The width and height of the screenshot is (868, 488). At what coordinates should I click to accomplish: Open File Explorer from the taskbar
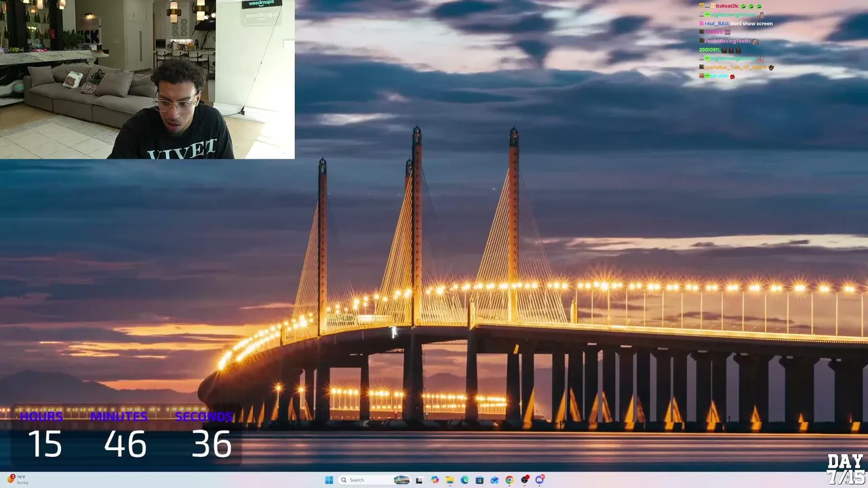450,480
